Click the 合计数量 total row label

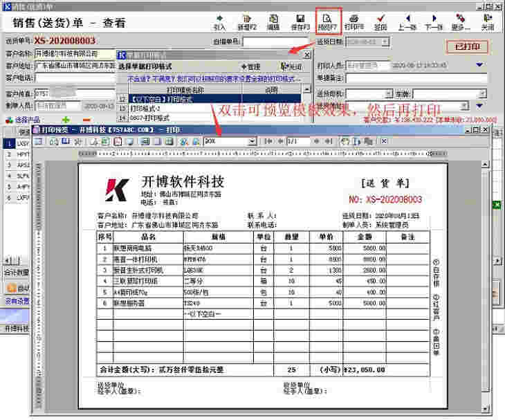(17, 272)
